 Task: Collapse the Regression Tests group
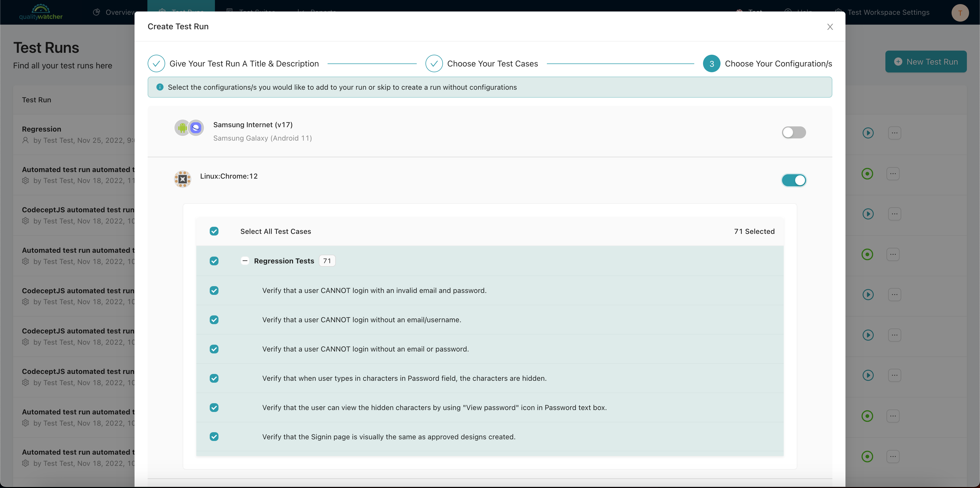[245, 261]
